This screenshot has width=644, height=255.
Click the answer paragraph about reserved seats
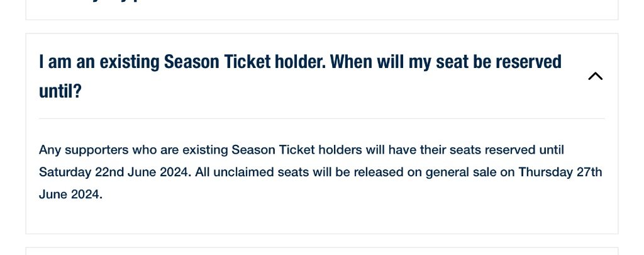(320, 172)
